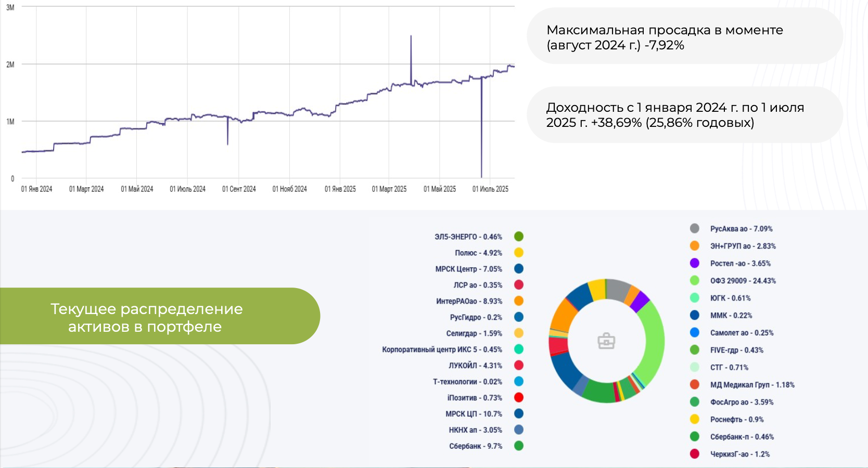The width and height of the screenshot is (868, 468).
Task: Click the orange ИнтерРАОао legend dot
Action: tap(518, 301)
